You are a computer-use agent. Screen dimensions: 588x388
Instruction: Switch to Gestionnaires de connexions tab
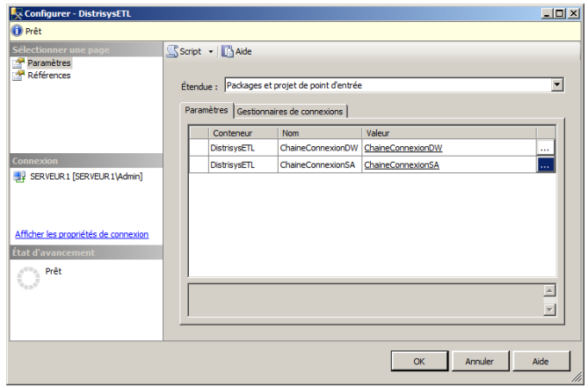pyautogui.click(x=291, y=111)
